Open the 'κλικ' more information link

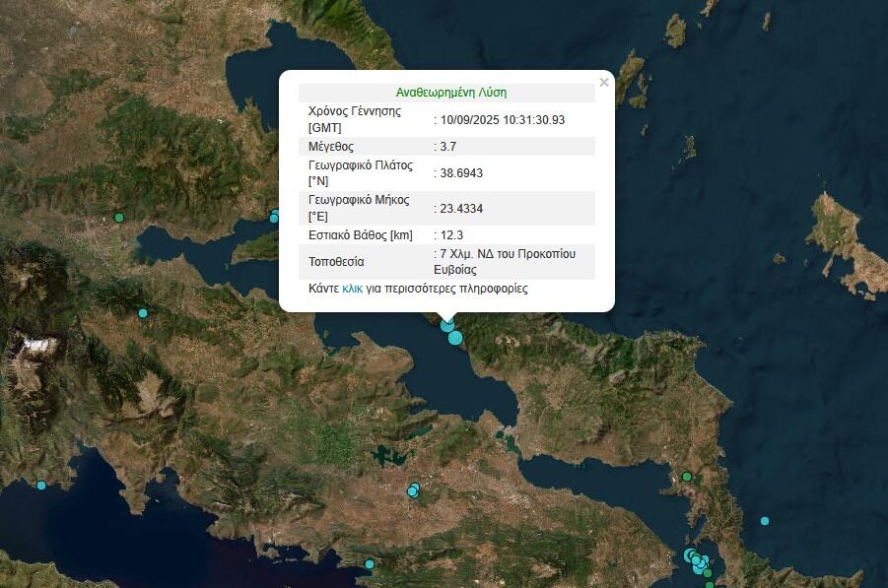[352, 289]
